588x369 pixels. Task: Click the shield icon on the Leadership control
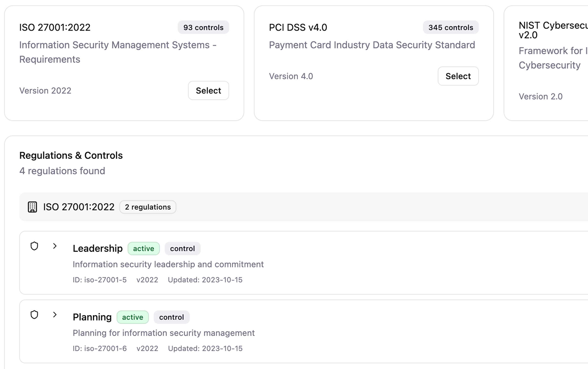click(x=34, y=246)
